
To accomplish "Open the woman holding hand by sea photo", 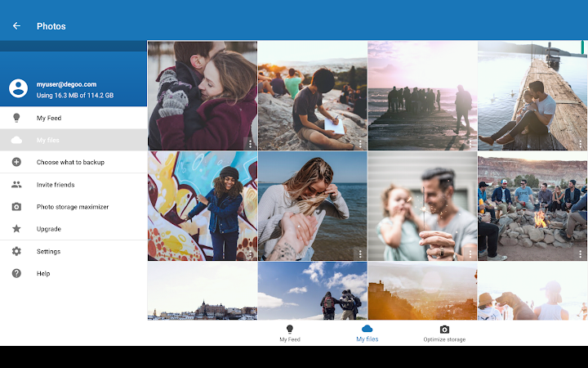I will (312, 206).
